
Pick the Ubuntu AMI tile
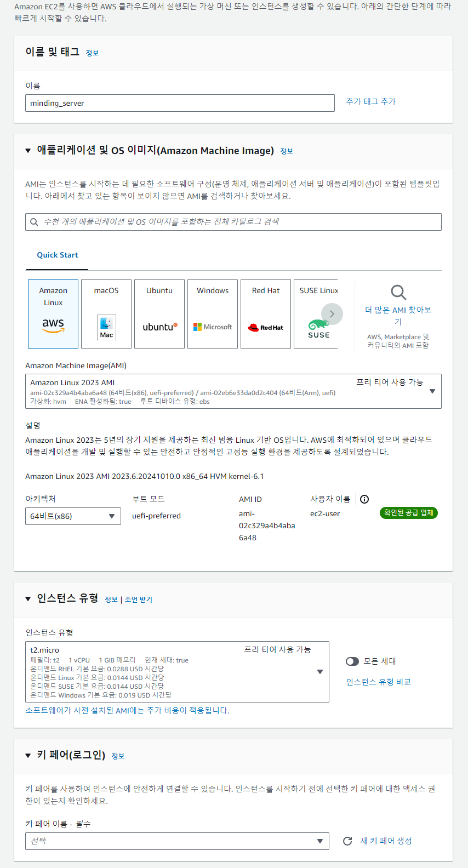[159, 314]
